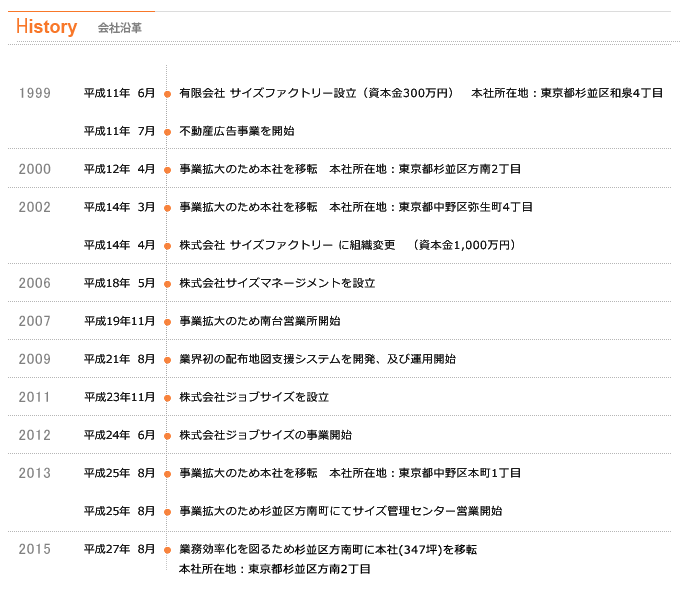Viewport: 680px width, 596px height.
Task: Click the orange dot for 平成11年 6月
Action: (x=167, y=94)
